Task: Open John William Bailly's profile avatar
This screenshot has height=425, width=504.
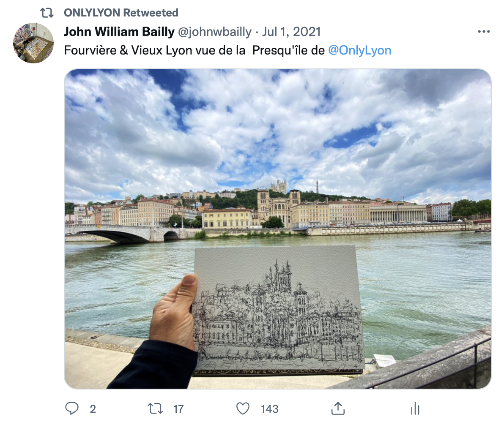Action: [x=33, y=43]
